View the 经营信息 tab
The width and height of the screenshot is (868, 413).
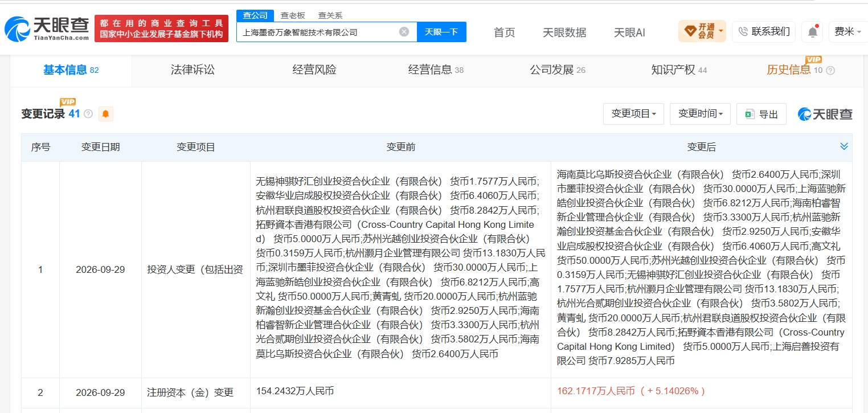(436, 70)
